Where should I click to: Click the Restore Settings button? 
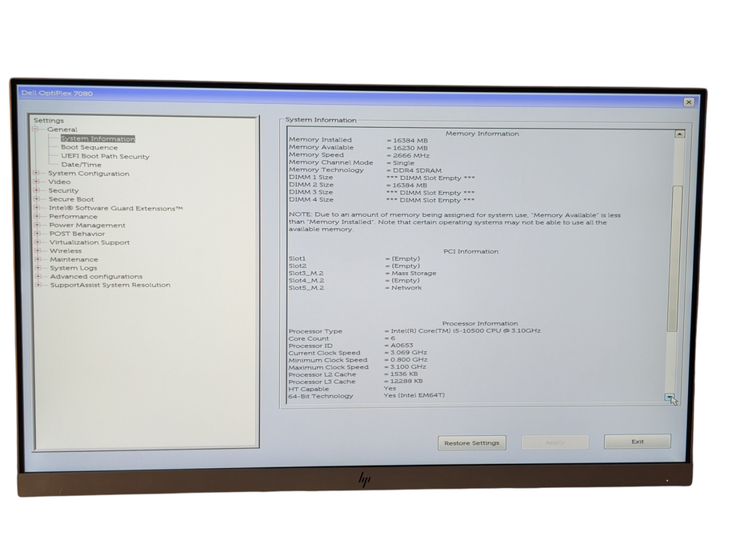(x=472, y=442)
